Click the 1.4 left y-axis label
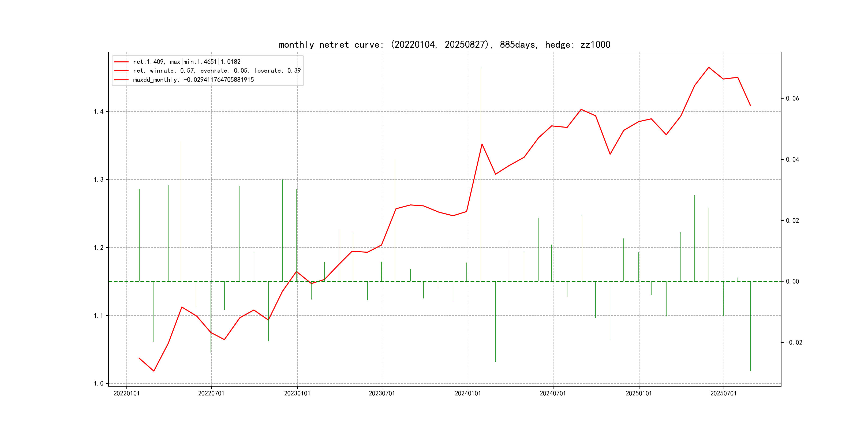Screen dimensions: 868x434 (x=99, y=111)
